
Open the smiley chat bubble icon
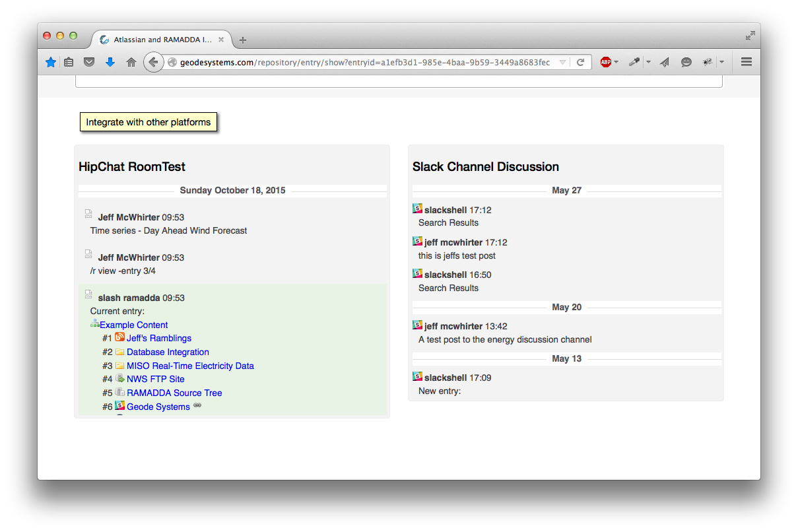(686, 62)
